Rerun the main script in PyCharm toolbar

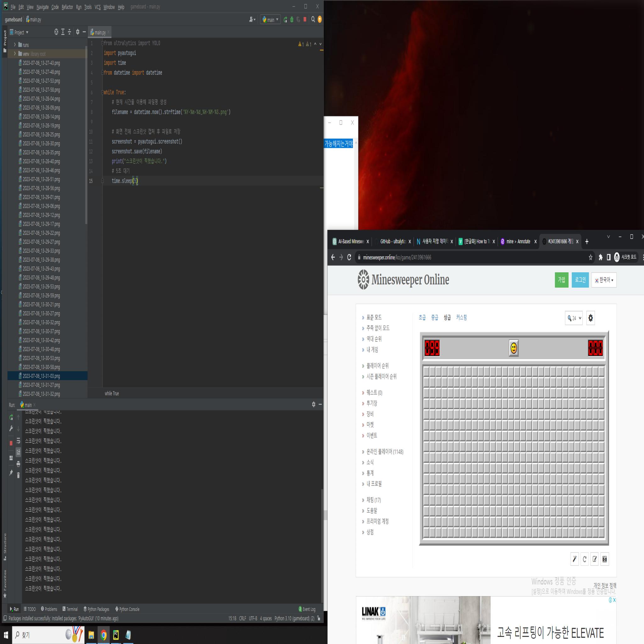click(285, 20)
